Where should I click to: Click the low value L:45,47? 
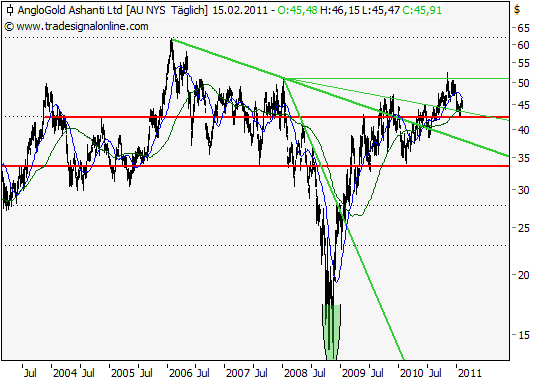(381, 10)
